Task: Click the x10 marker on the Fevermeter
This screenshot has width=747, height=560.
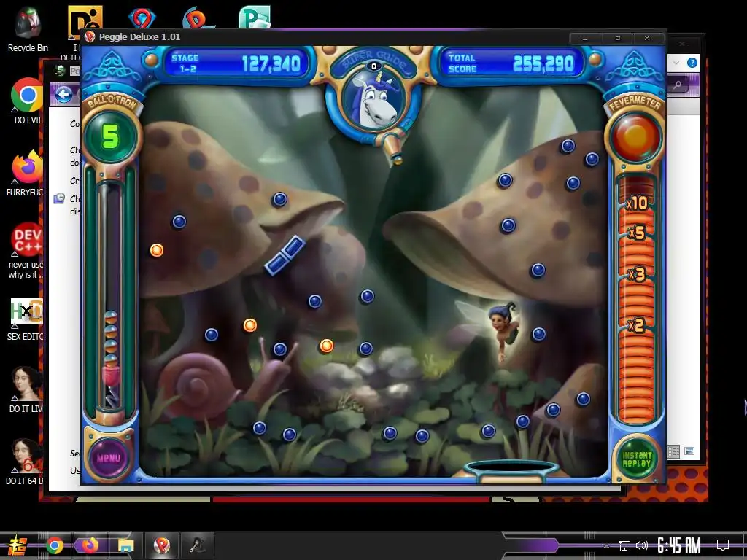Action: [x=637, y=203]
